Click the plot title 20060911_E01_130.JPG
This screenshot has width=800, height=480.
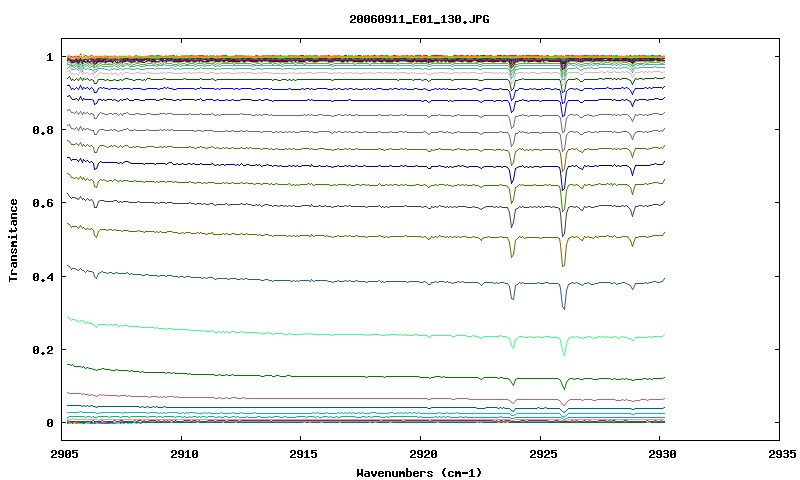click(419, 19)
